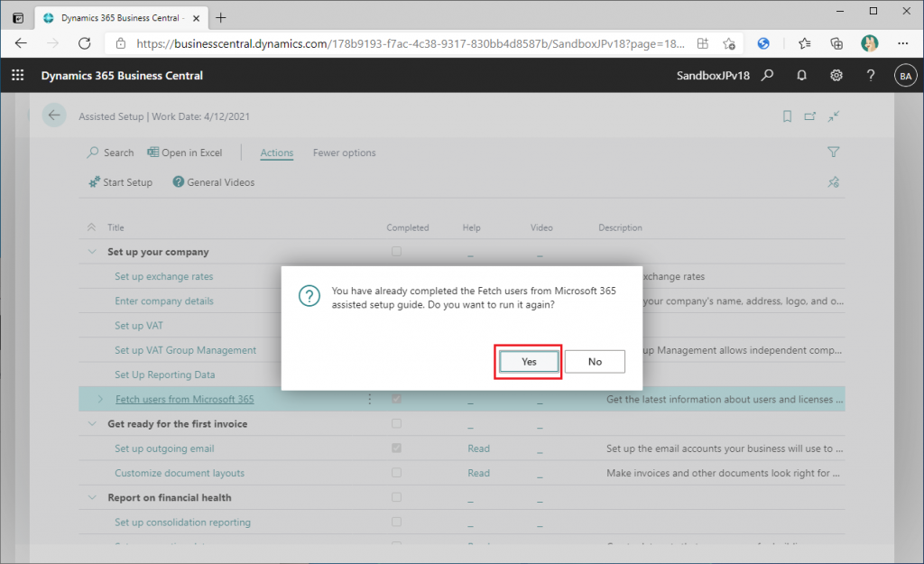Collapse the Report on financial health group
924x564 pixels.
[x=92, y=497]
